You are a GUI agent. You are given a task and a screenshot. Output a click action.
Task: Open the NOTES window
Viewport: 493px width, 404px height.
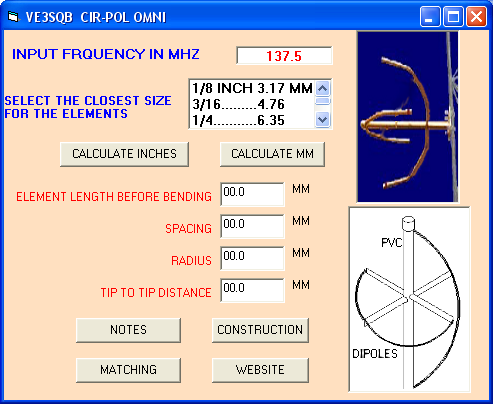point(128,330)
